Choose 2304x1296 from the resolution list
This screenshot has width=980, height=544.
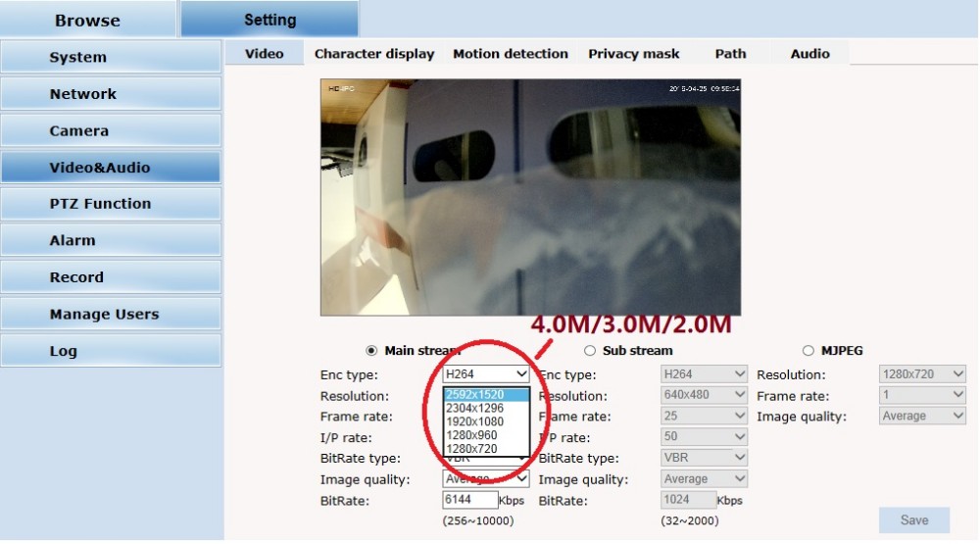[475, 408]
